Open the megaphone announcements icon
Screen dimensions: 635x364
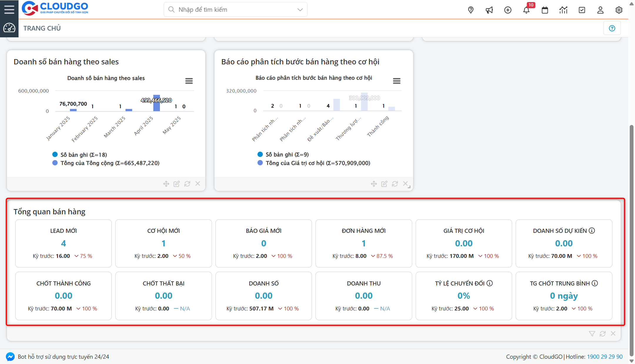pyautogui.click(x=489, y=10)
